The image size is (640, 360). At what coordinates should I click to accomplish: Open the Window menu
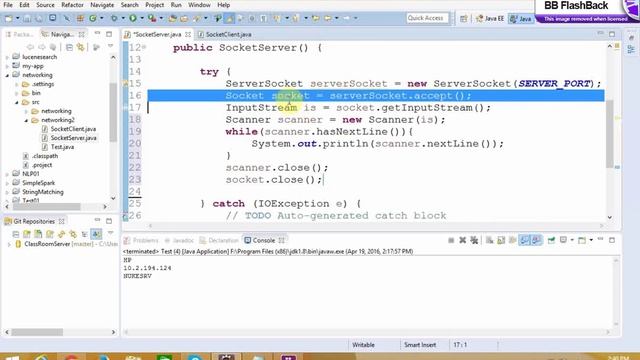click(199, 5)
